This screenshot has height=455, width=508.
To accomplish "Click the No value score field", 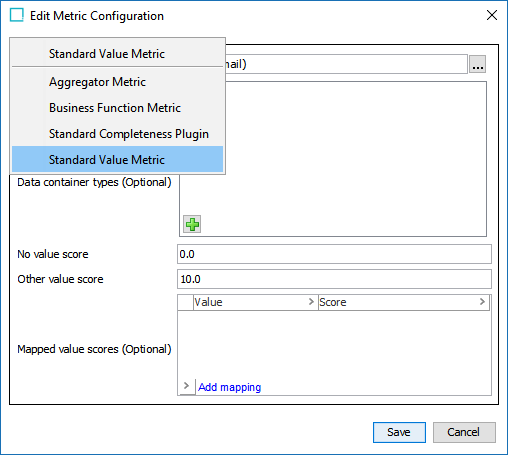I will click(x=334, y=254).
